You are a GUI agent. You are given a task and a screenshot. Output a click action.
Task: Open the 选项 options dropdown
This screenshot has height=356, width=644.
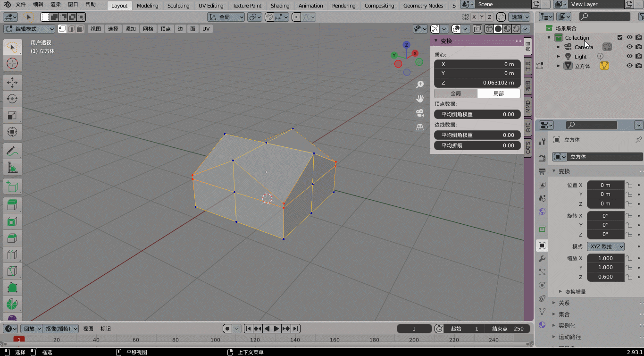click(x=520, y=17)
